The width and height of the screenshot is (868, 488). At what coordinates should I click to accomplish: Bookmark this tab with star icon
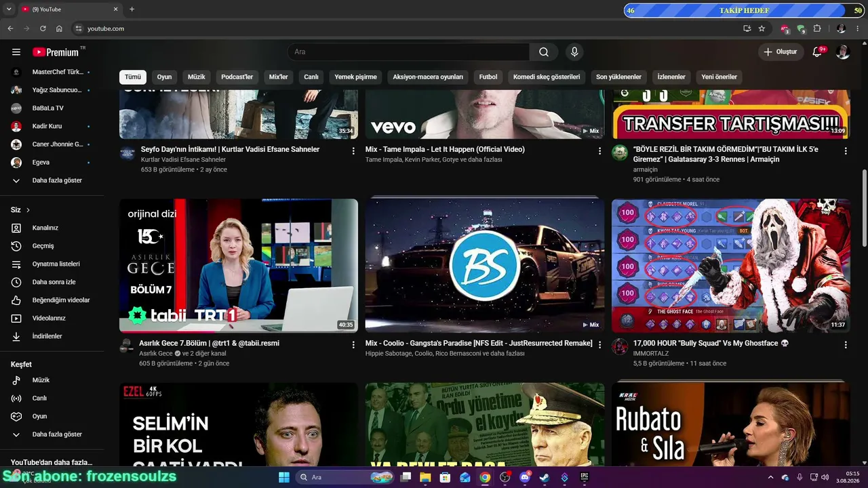(x=762, y=28)
